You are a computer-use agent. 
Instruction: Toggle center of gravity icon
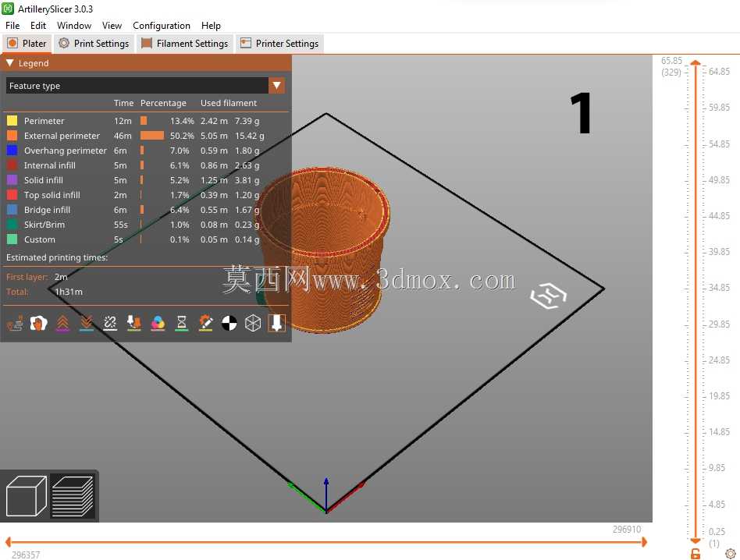[x=229, y=323]
